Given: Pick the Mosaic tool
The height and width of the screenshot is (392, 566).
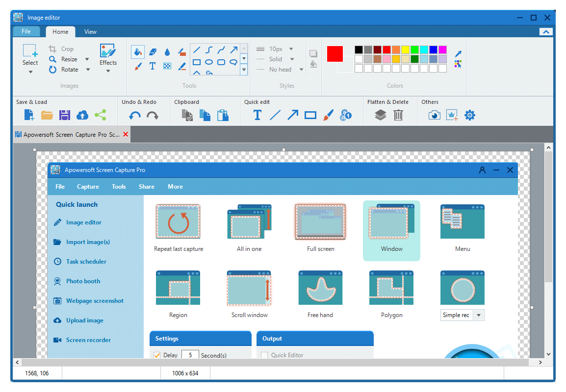Looking at the screenshot, I should (167, 66).
